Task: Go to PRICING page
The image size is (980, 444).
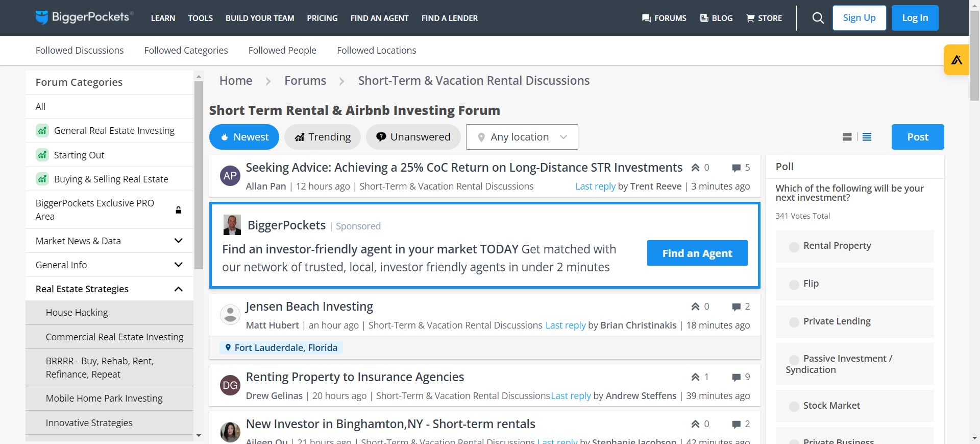Action: click(322, 18)
